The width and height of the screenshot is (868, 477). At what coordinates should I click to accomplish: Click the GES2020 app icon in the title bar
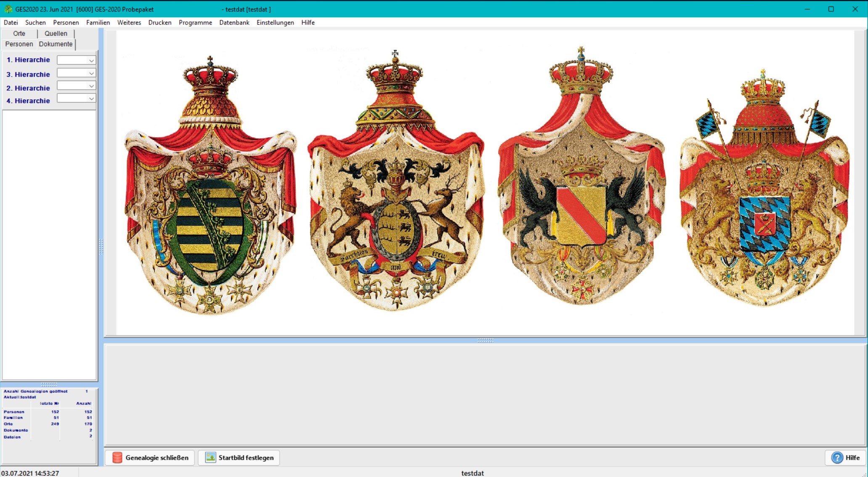click(x=8, y=9)
